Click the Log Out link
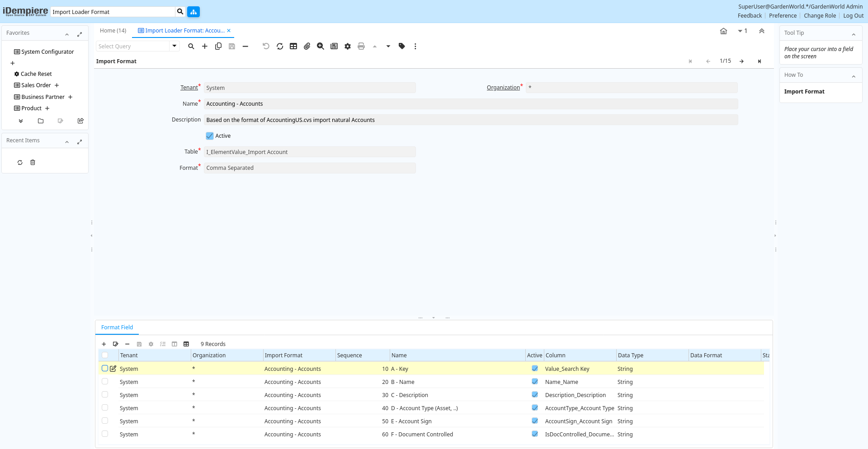 [853, 16]
